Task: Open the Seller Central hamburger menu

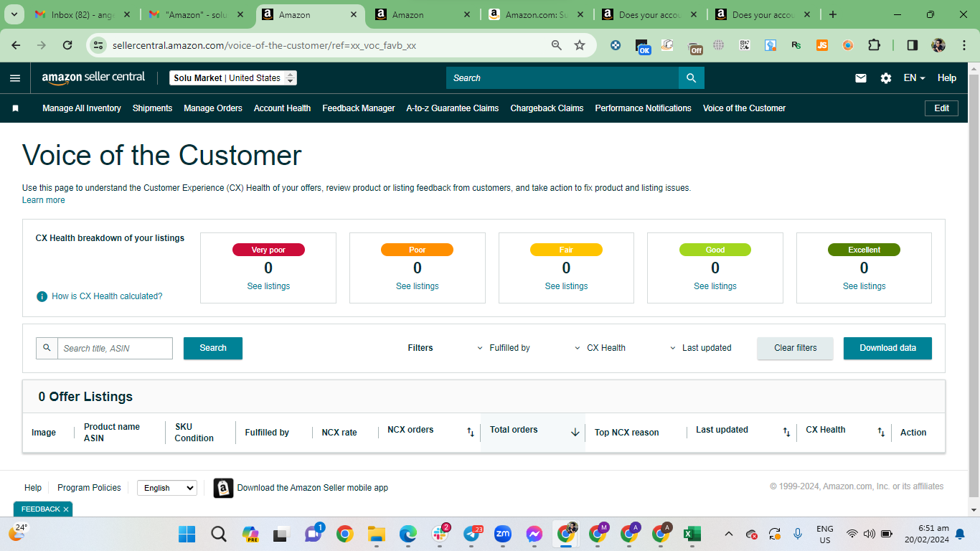Action: click(15, 78)
